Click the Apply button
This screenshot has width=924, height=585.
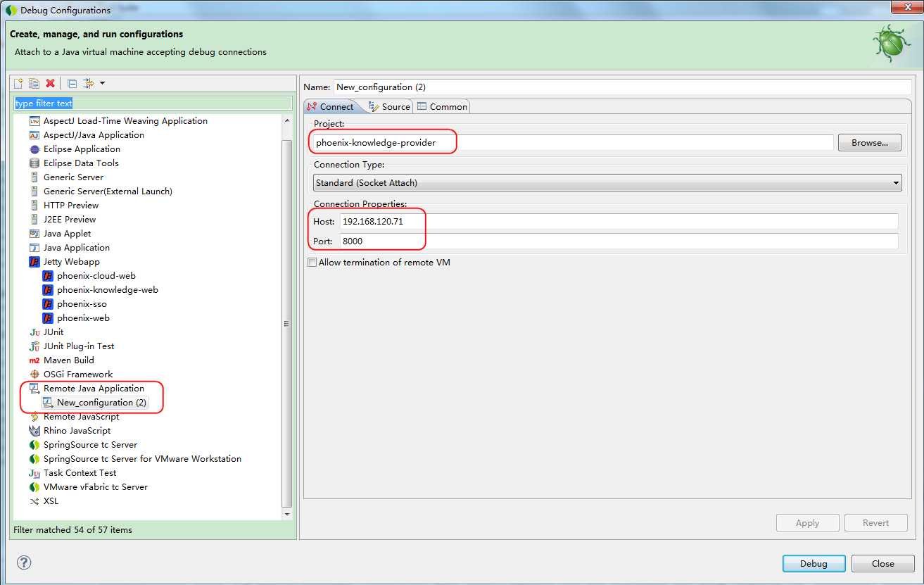pos(807,523)
